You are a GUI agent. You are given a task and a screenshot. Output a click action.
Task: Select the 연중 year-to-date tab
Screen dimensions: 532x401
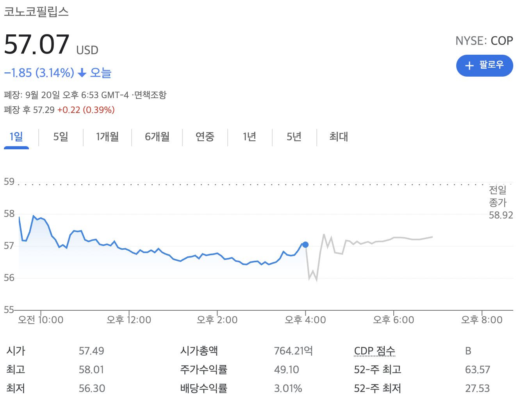205,137
